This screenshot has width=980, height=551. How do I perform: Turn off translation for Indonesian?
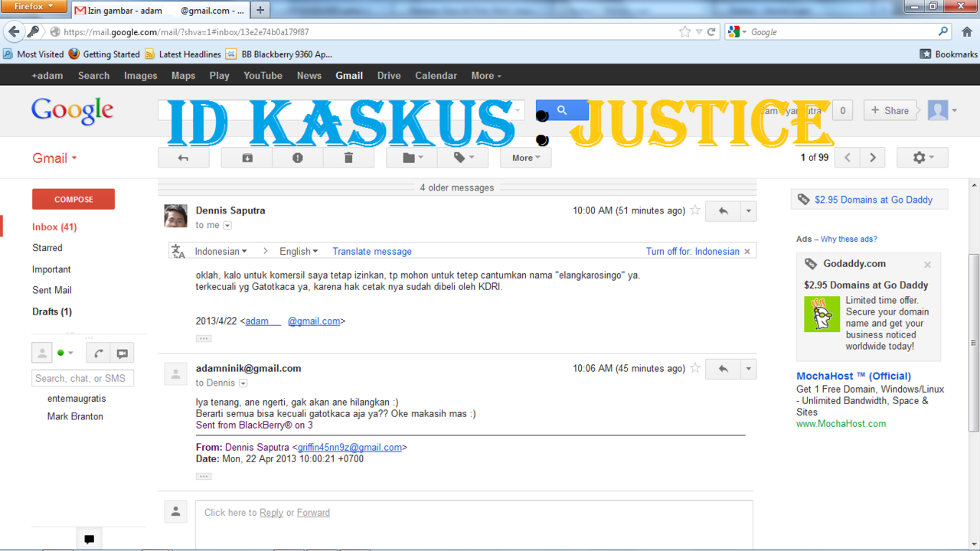click(x=693, y=251)
